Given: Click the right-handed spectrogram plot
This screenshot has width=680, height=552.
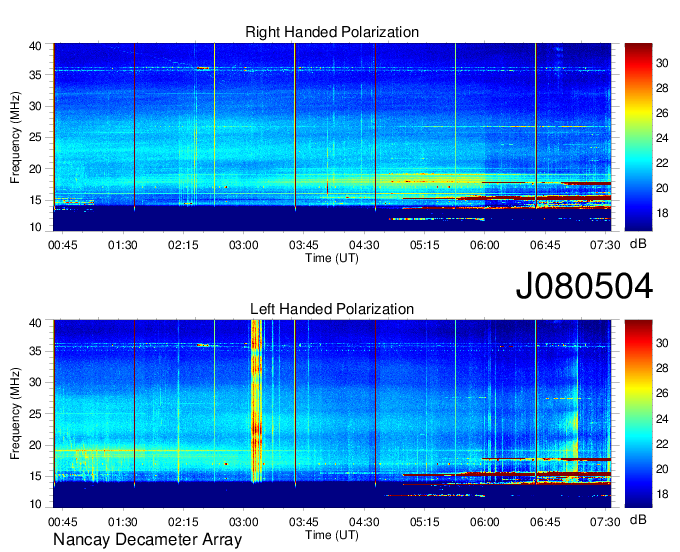Looking at the screenshot, I should click(x=332, y=137).
